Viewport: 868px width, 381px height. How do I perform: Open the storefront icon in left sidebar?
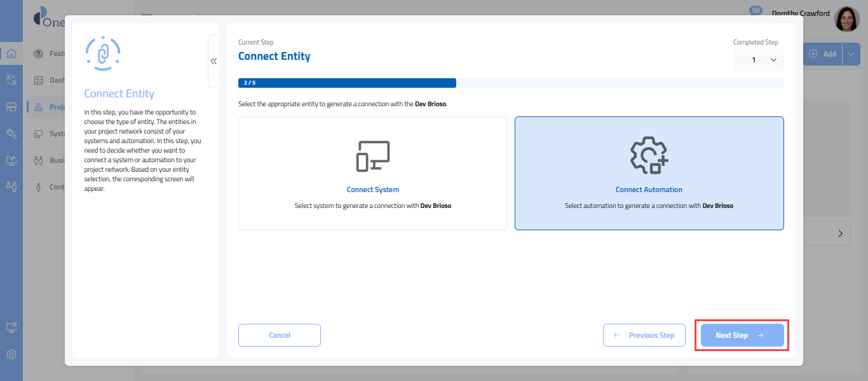point(11,107)
